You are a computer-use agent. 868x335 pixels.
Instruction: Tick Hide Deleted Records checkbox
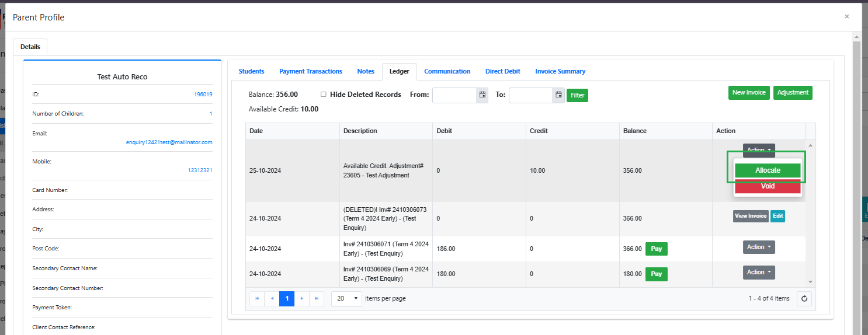pyautogui.click(x=324, y=95)
